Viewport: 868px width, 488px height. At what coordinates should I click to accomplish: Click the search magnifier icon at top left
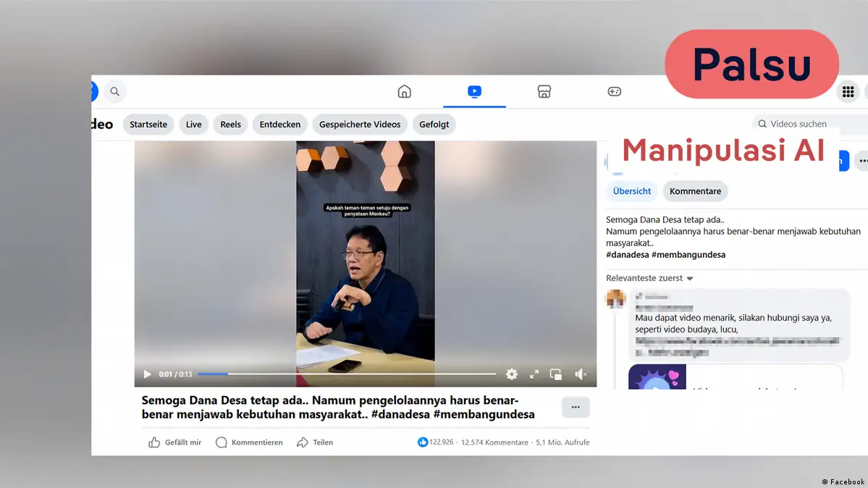(x=114, y=92)
